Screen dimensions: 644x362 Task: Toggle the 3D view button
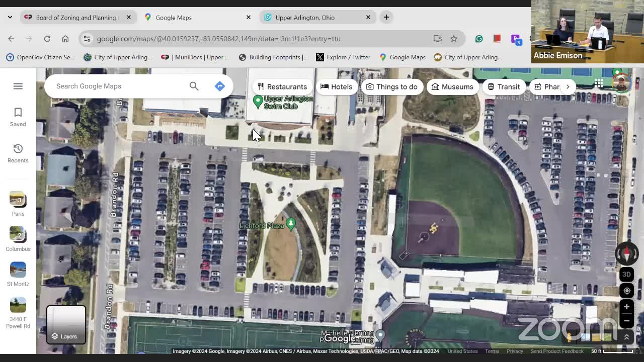tap(626, 274)
